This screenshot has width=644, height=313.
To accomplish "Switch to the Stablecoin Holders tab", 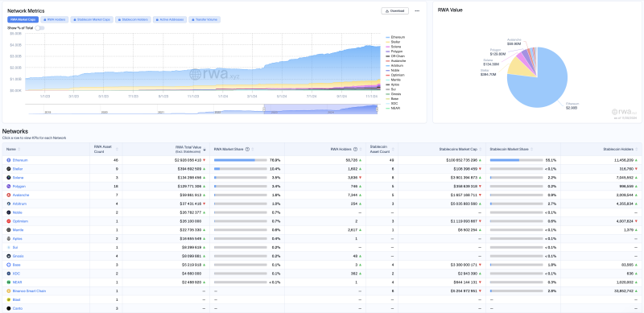I will tap(133, 19).
